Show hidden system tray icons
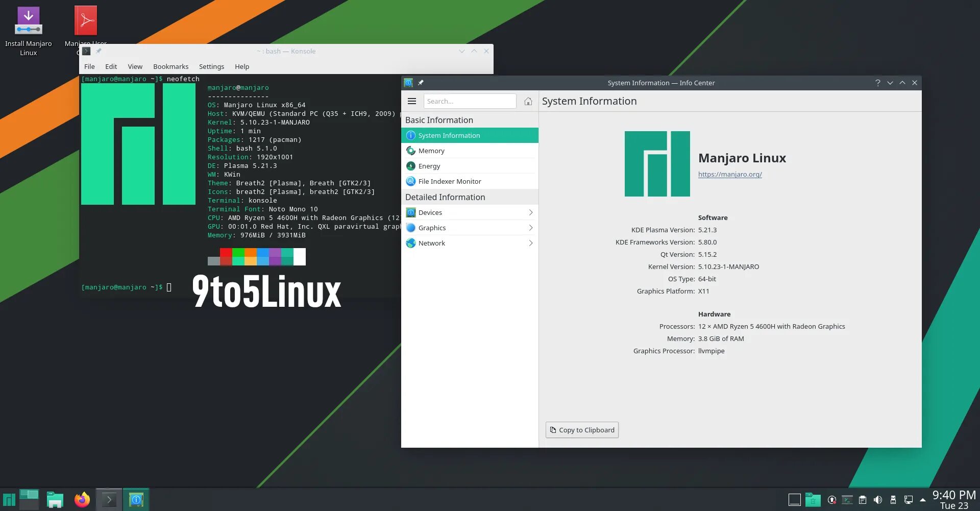Image resolution: width=980 pixels, height=511 pixels. (923, 500)
